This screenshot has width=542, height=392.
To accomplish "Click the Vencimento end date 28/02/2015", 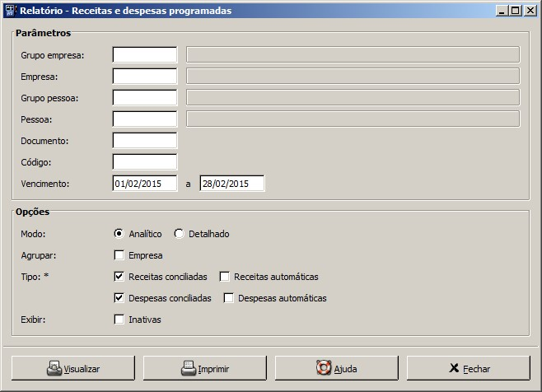I will (232, 184).
